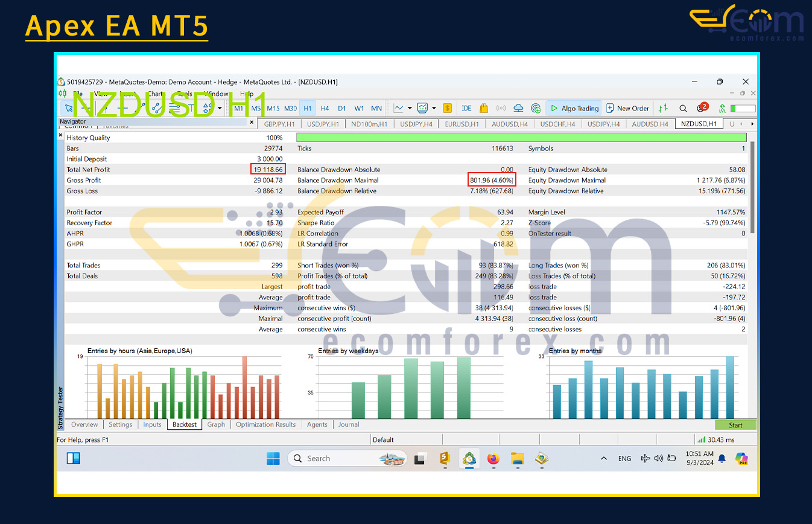Open the indicators list icon
The image size is (812, 524).
point(423,108)
